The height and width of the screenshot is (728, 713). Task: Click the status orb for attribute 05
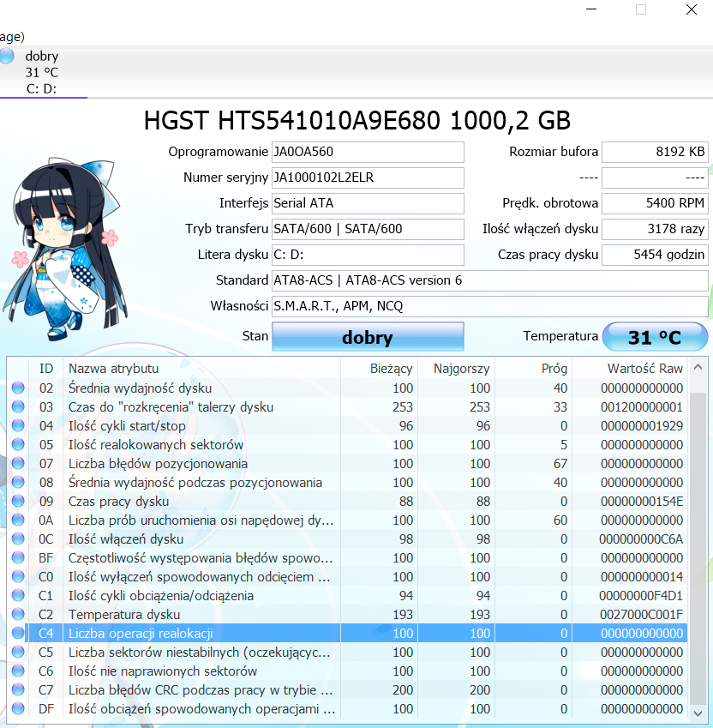tap(18, 444)
